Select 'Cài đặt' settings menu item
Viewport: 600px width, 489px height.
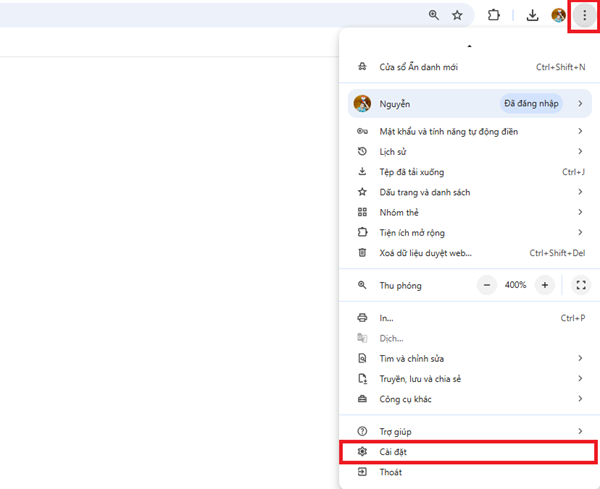392,452
